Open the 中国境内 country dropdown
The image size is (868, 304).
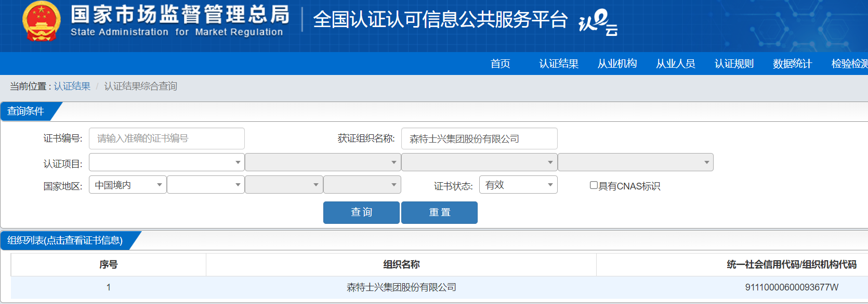(128, 185)
